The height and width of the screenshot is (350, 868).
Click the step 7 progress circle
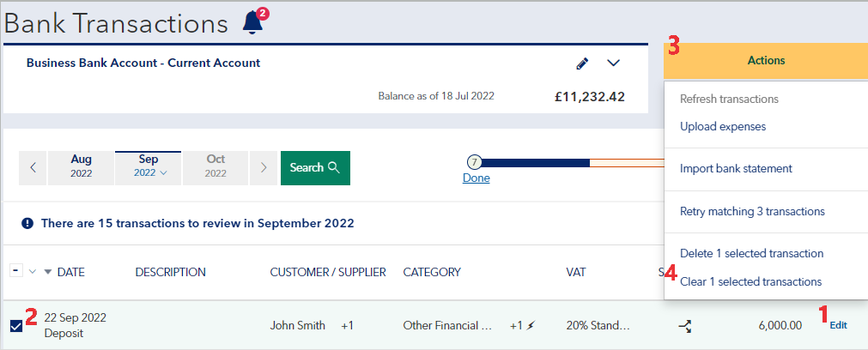[x=475, y=162]
